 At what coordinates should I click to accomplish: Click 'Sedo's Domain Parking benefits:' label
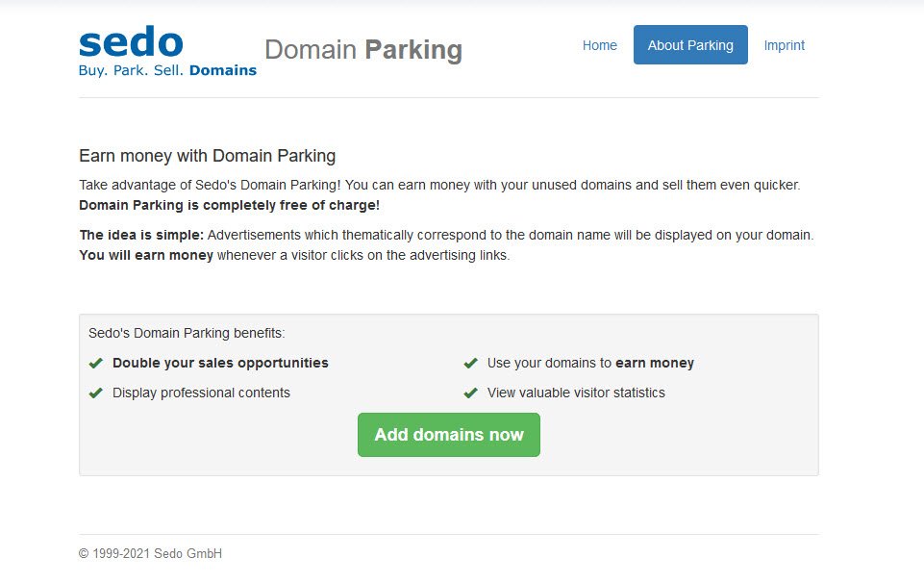tap(187, 333)
